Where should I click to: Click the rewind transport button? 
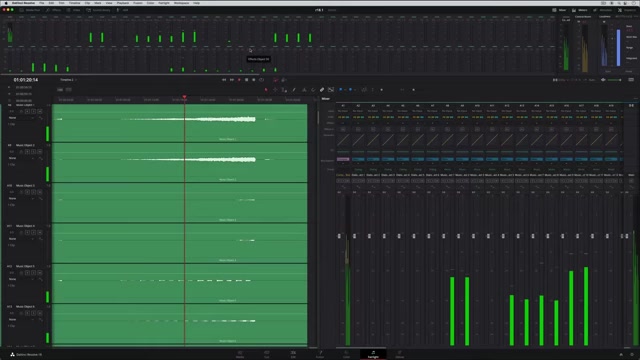(x=224, y=80)
